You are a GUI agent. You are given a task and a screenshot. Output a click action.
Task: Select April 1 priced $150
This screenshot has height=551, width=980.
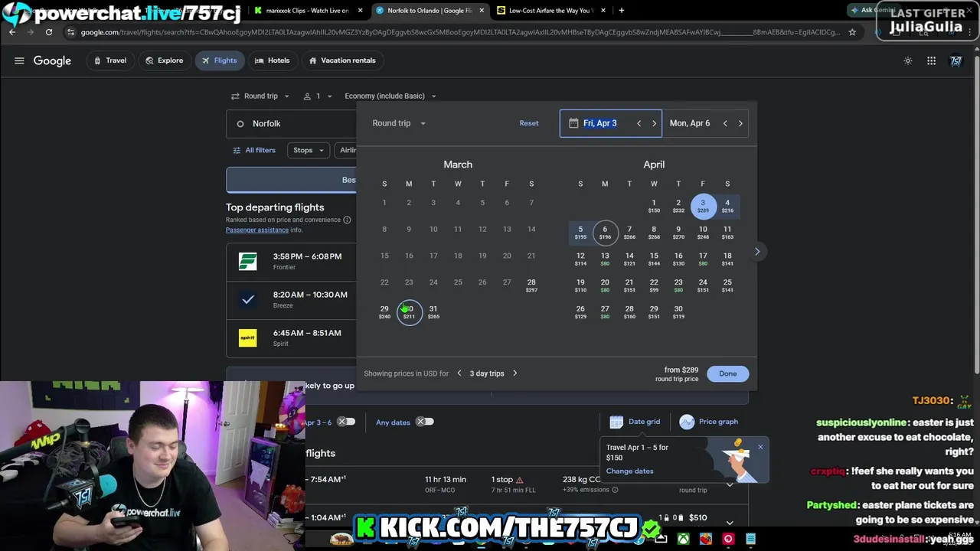coord(654,206)
